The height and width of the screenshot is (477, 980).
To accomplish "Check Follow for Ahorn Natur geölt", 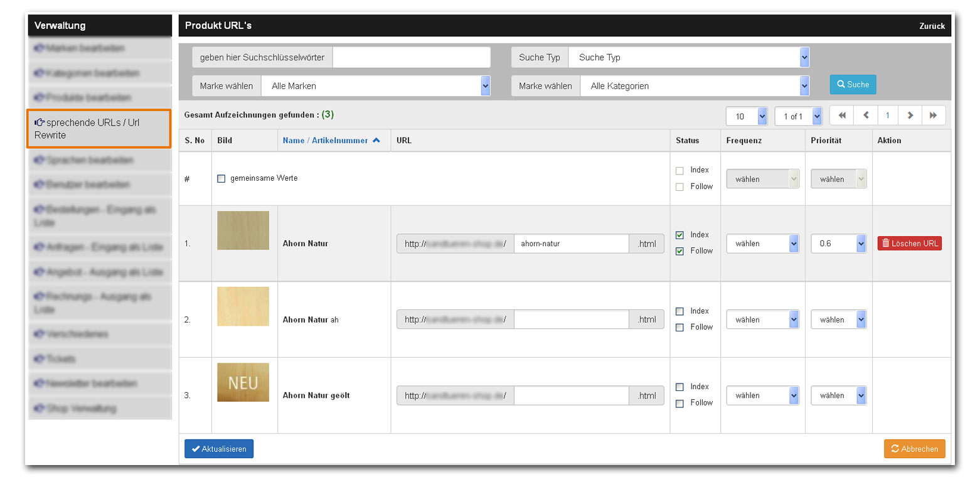I will tap(679, 403).
